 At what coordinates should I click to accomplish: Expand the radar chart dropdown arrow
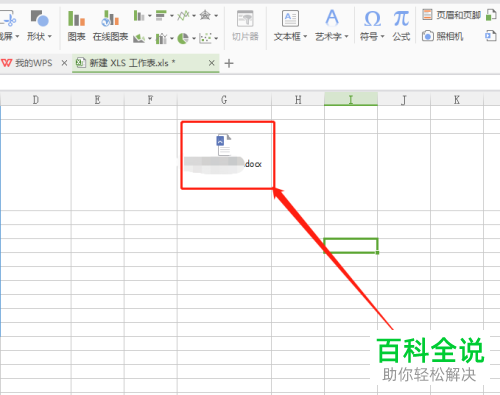pyautogui.click(x=216, y=15)
